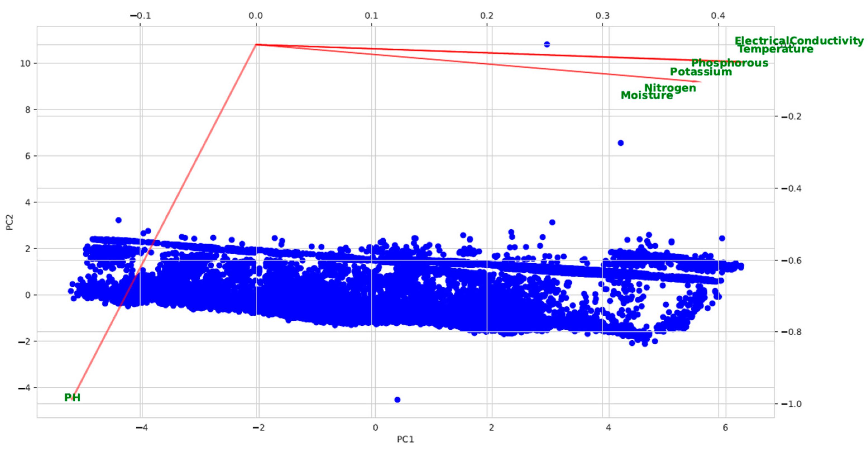Image resolution: width=868 pixels, height=452 pixels.
Task: Click the 0.0 tick on the top axis
Action: tap(256, 16)
